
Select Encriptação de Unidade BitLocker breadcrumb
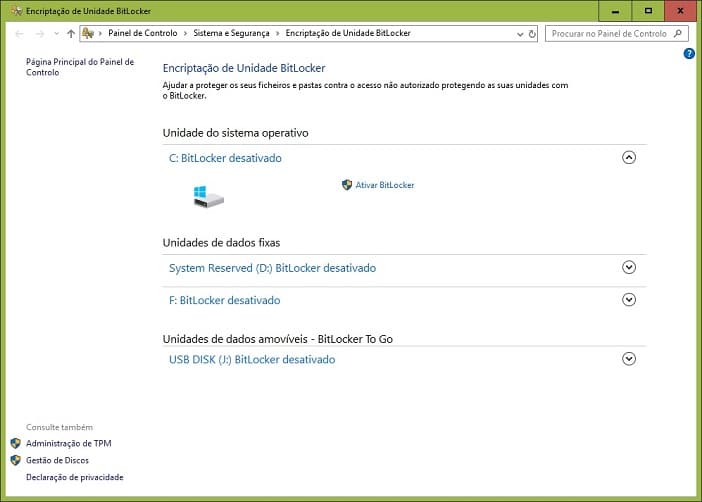click(x=348, y=33)
